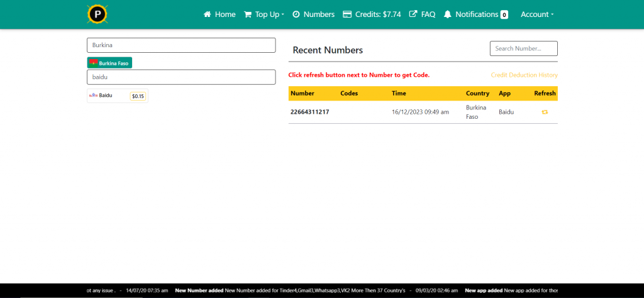
Task: Go to the Numbers page
Action: click(313, 14)
